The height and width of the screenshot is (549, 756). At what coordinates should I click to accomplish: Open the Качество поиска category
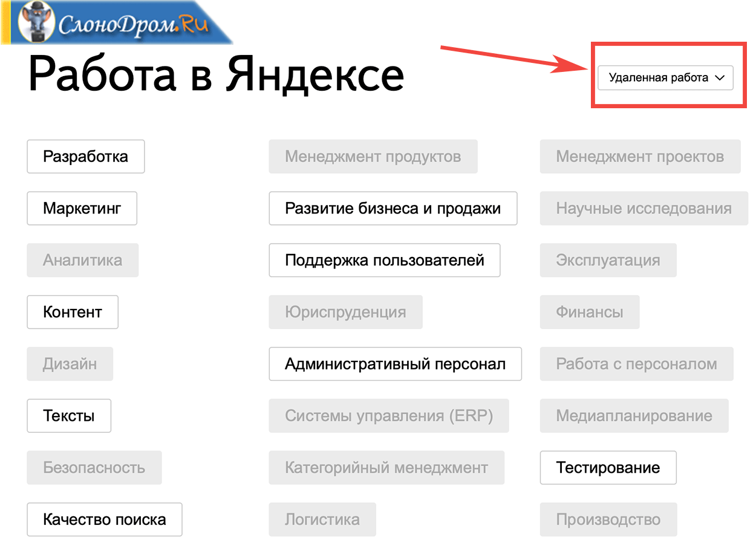pyautogui.click(x=105, y=519)
